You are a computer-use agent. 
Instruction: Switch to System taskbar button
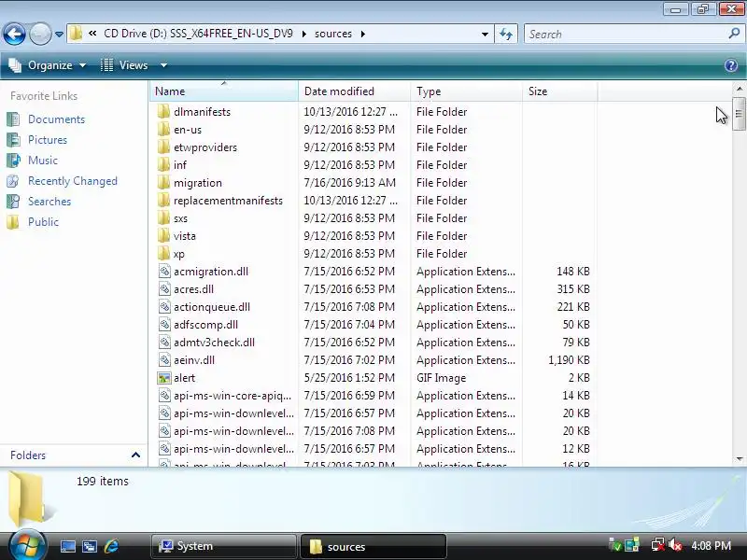pos(224,546)
